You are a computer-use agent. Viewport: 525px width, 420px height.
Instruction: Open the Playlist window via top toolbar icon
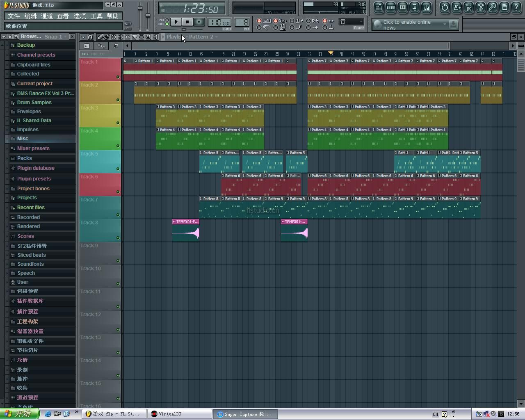pos(379,7)
